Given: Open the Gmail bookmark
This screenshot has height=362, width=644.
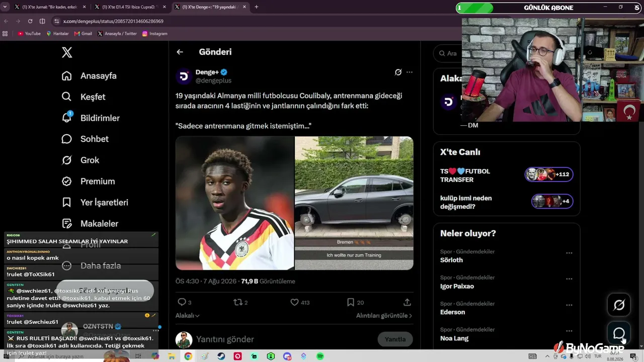Looking at the screenshot, I should 83,34.
